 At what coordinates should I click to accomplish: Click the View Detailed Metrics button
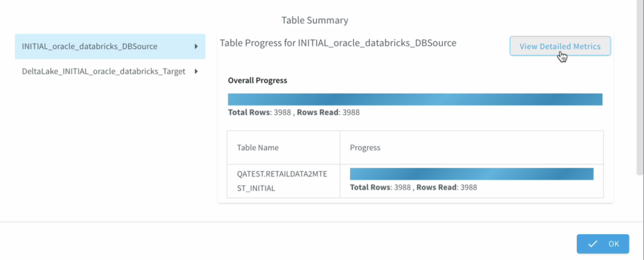(560, 46)
